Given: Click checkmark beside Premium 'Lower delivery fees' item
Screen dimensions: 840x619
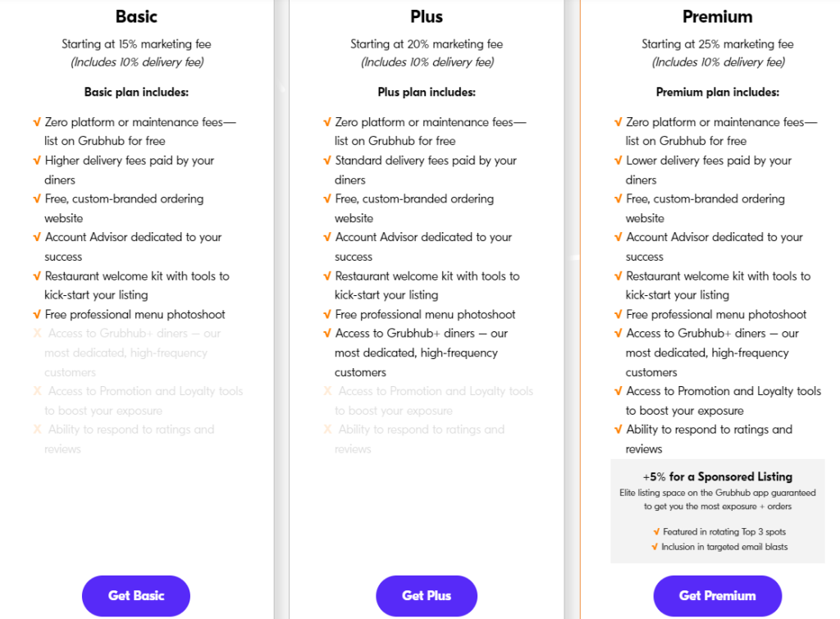Looking at the screenshot, I should [619, 161].
